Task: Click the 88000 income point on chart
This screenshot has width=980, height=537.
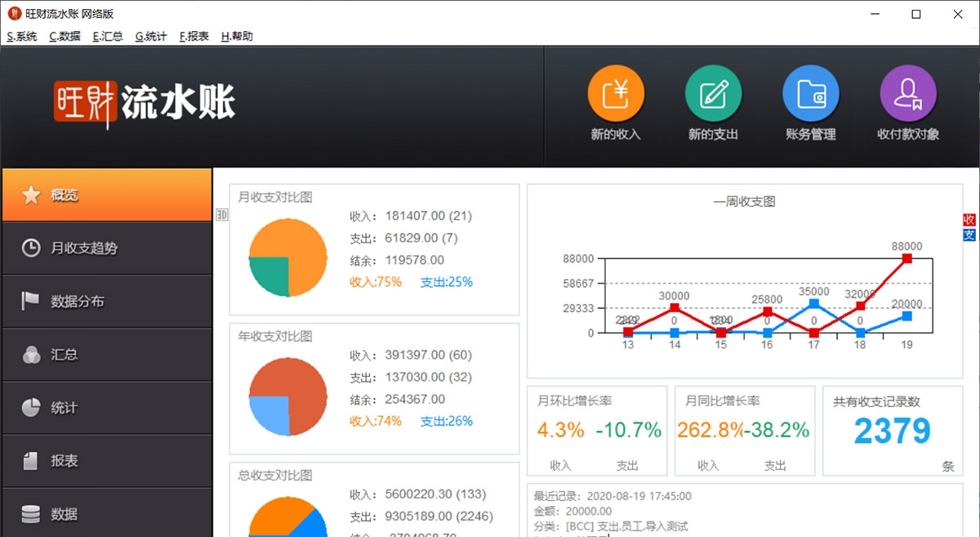Action: click(906, 258)
